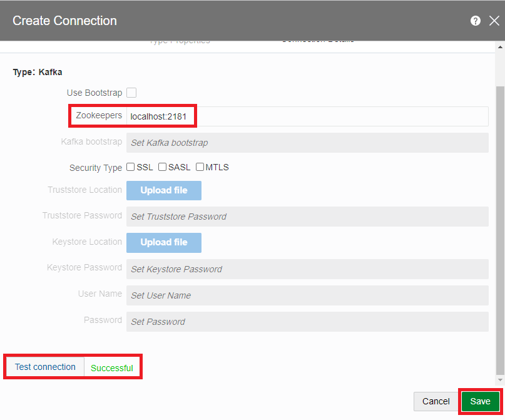The height and width of the screenshot is (420, 505).
Task: Click into the Zookeepers input field
Action: 307,116
